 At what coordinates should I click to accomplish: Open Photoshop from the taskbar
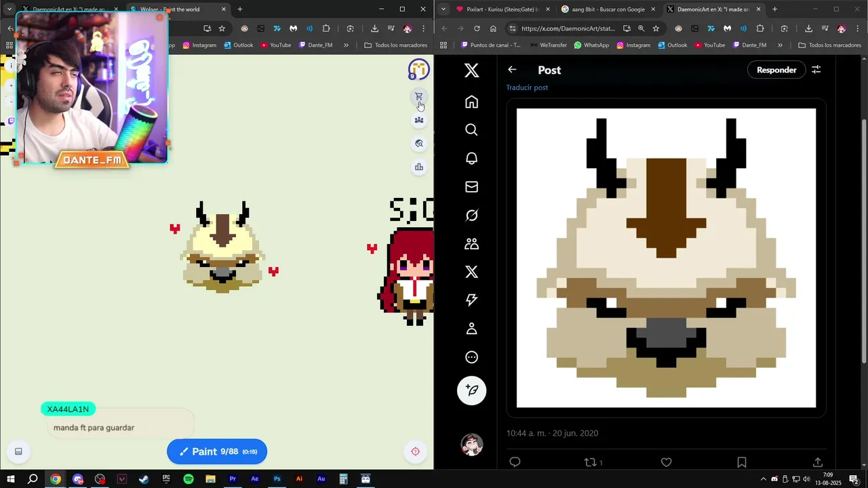277,479
